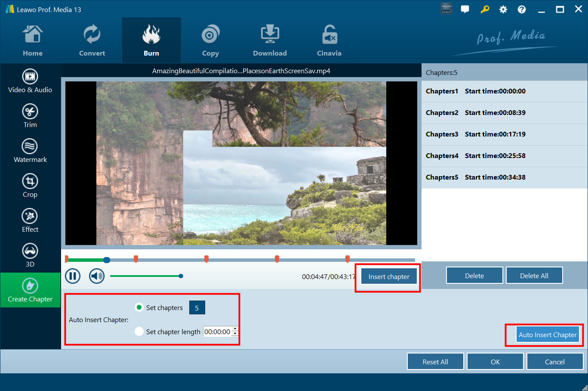
Task: Pause the video playback
Action: pos(73,276)
